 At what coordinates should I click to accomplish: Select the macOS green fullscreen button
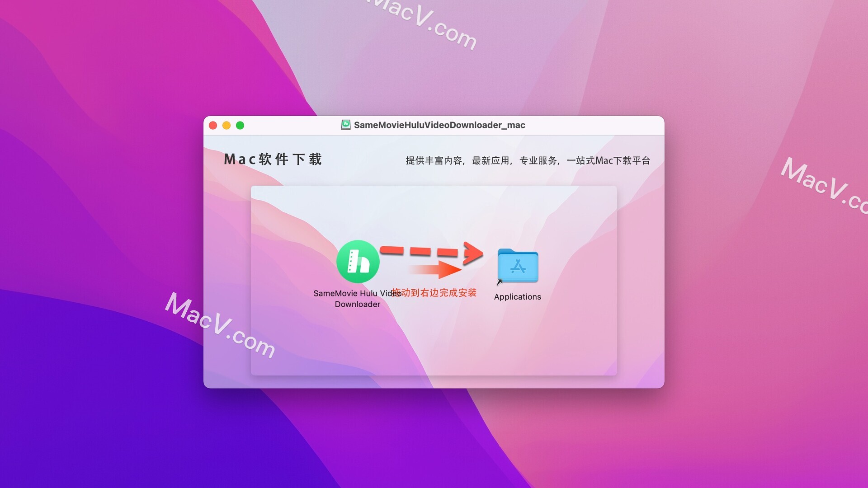242,125
